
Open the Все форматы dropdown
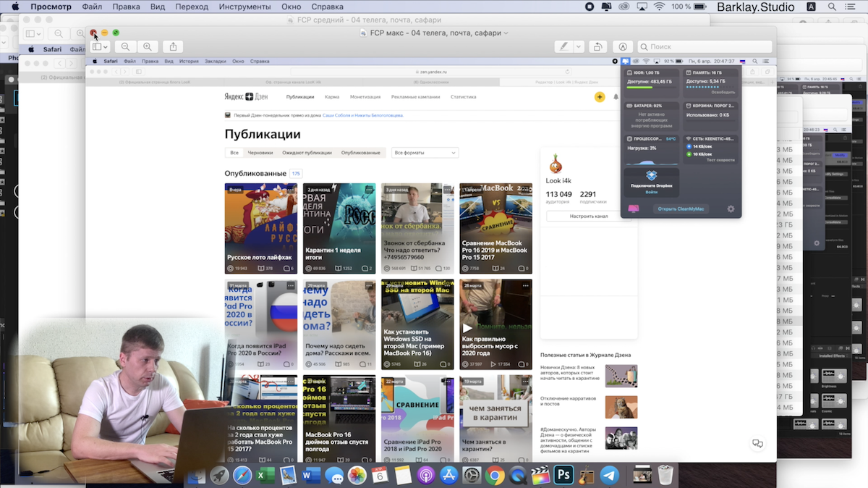pyautogui.click(x=425, y=153)
